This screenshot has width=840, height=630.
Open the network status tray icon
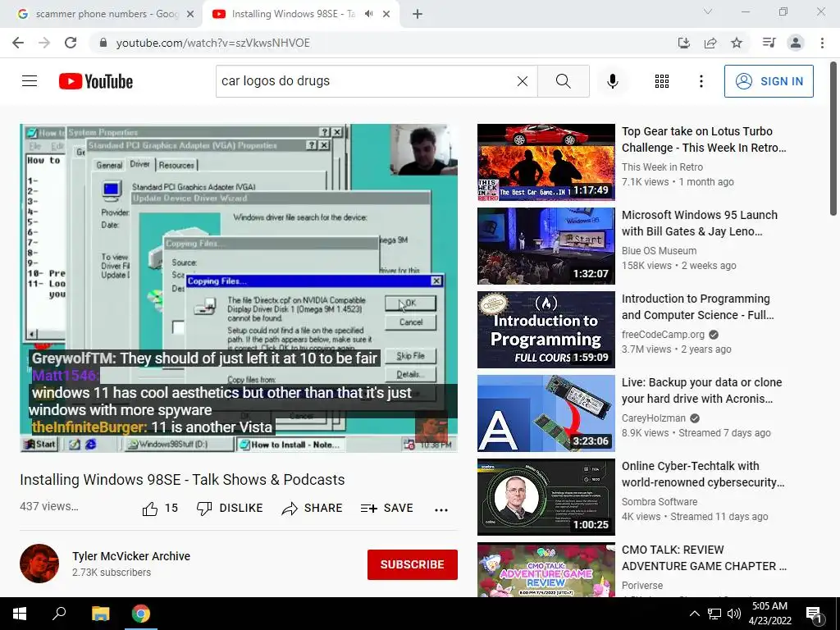point(714,614)
